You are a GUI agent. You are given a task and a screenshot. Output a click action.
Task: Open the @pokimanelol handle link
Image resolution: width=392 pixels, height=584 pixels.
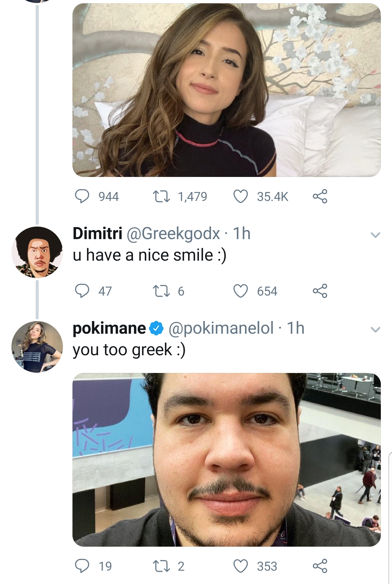tap(221, 328)
